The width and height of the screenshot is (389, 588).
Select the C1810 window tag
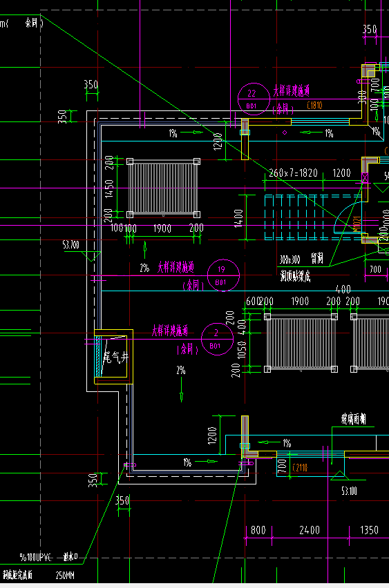click(314, 106)
